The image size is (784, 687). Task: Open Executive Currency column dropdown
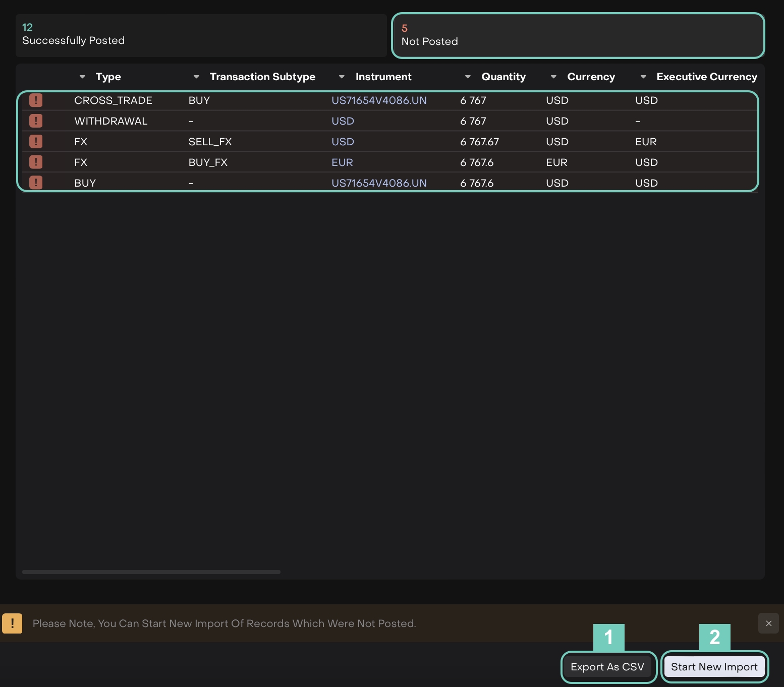pos(643,77)
